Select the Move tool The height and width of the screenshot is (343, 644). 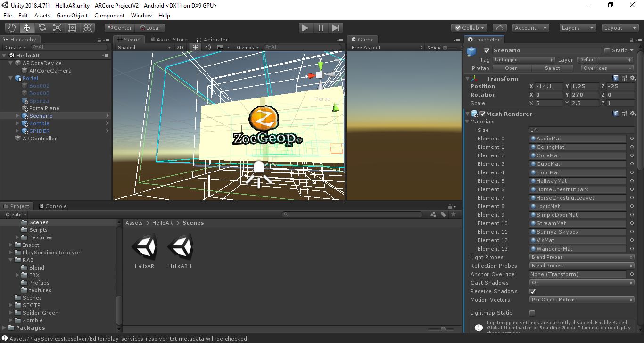(x=27, y=28)
